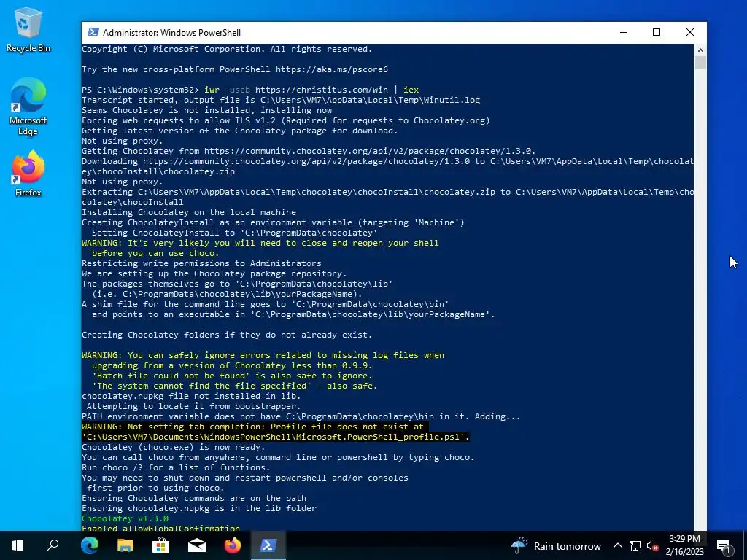Click 'chocolatey.nupkg file not installed in lib.'

coord(191,396)
